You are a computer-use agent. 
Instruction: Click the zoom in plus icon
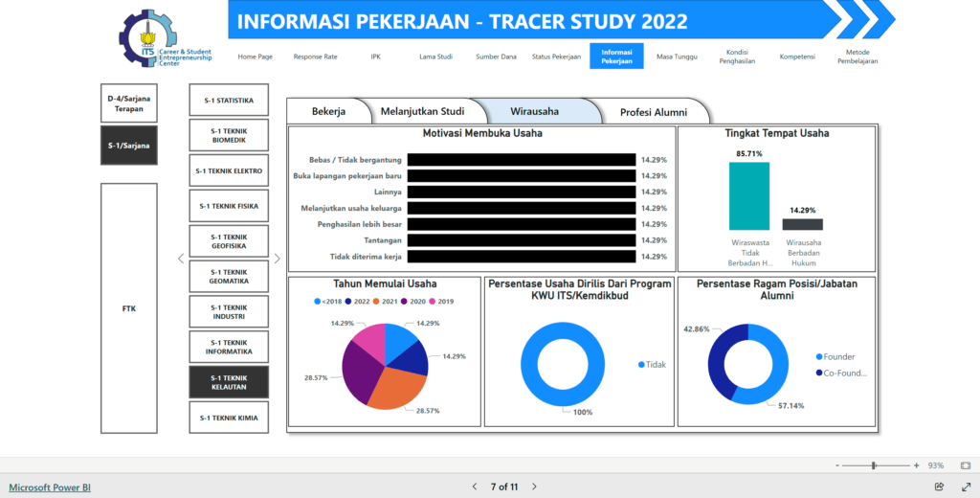coord(916,464)
